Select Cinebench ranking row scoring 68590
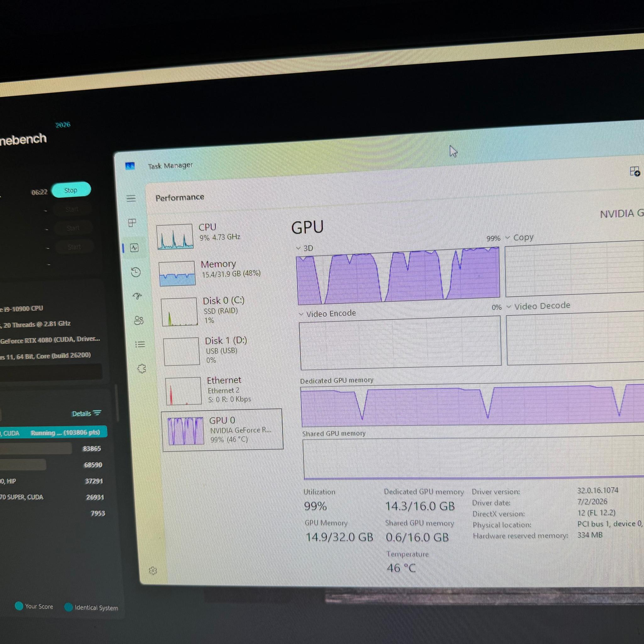This screenshot has width=644, height=644. (x=52, y=465)
